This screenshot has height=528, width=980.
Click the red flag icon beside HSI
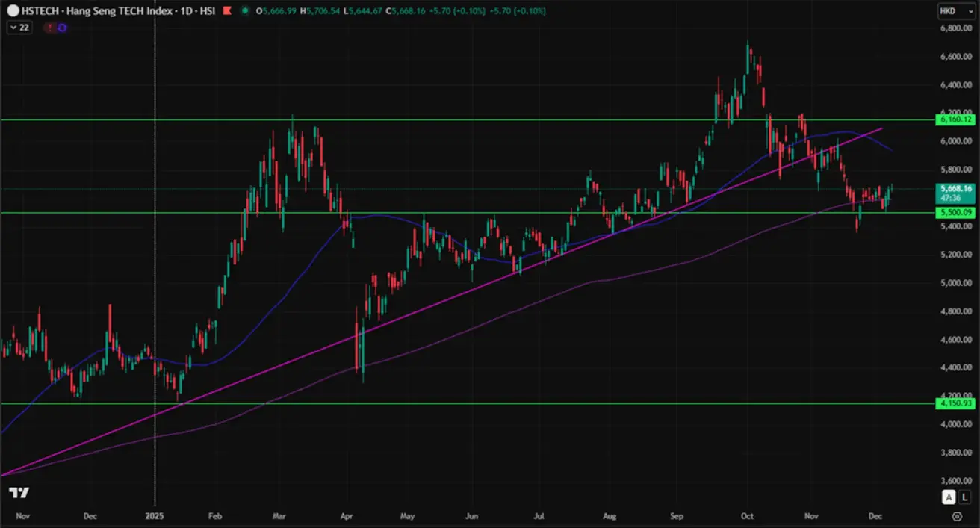(226, 11)
